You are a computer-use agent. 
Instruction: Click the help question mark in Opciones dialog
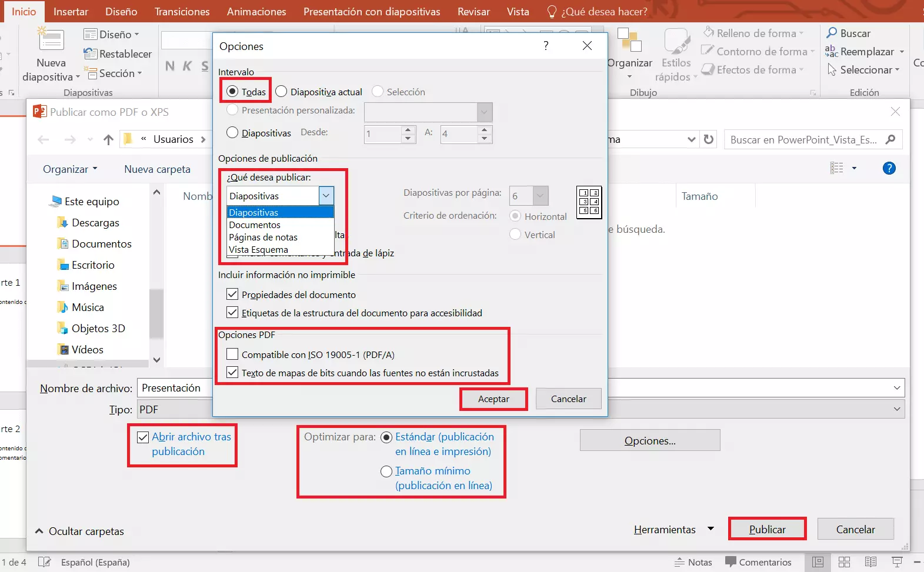pos(546,46)
